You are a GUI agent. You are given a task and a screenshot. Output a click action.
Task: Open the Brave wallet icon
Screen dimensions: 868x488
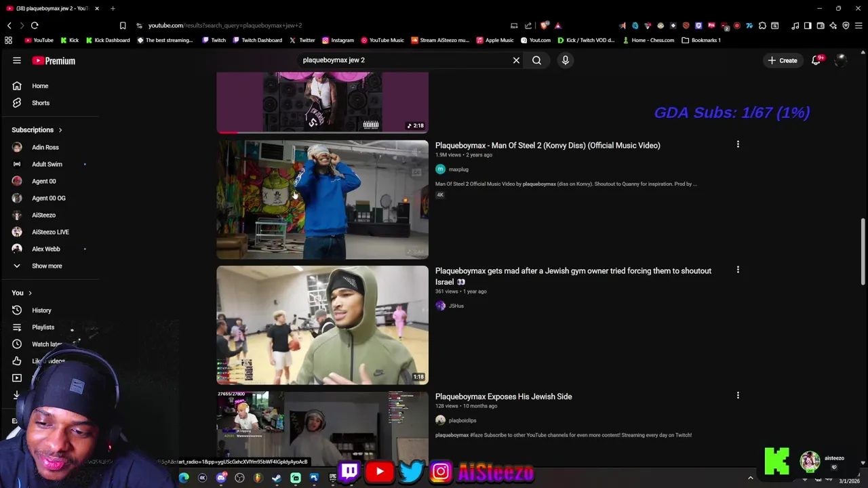pos(821,26)
